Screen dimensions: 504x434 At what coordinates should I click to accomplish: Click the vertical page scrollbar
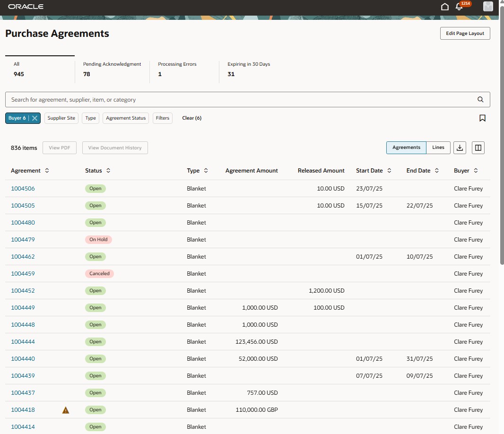pyautogui.click(x=502, y=135)
